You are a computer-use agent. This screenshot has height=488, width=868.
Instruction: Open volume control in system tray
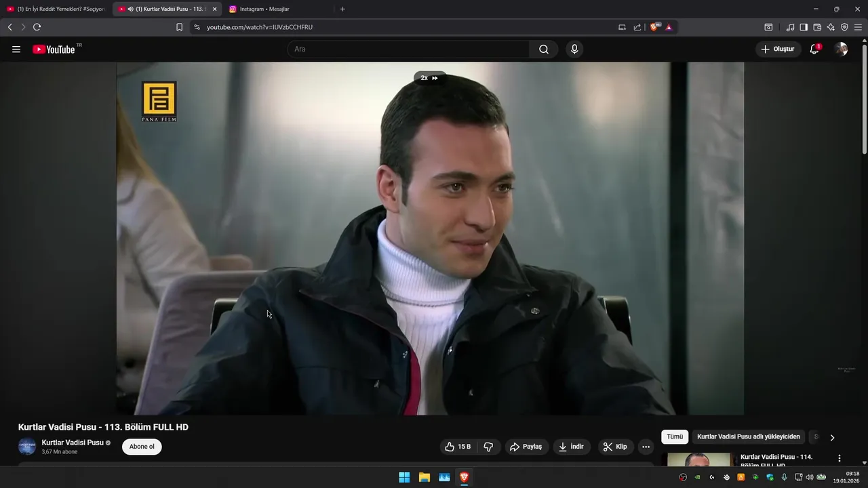pyautogui.click(x=809, y=477)
